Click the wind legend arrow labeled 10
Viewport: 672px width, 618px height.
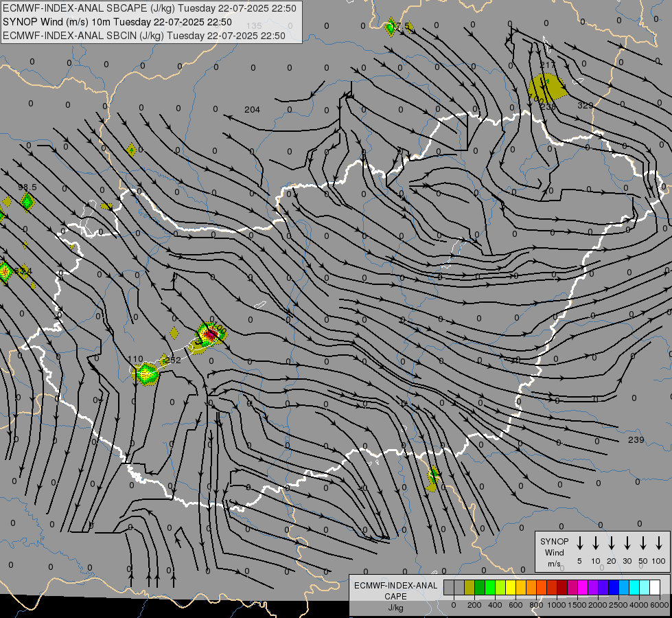tap(595, 543)
